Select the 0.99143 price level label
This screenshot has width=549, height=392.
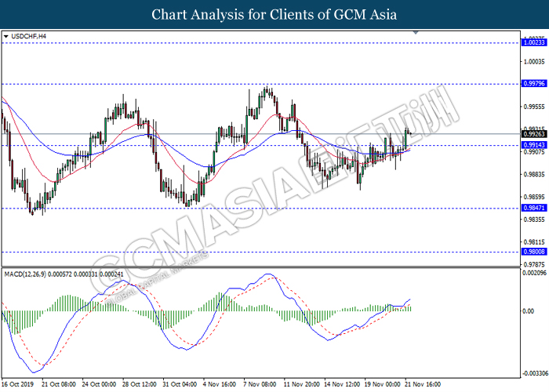pos(534,145)
